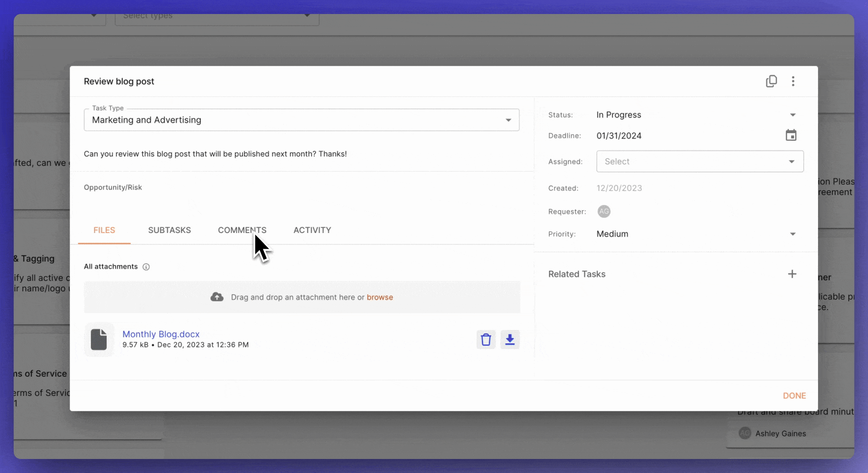Click the created date 12/20/2023
The height and width of the screenshot is (473, 868).
[619, 188]
